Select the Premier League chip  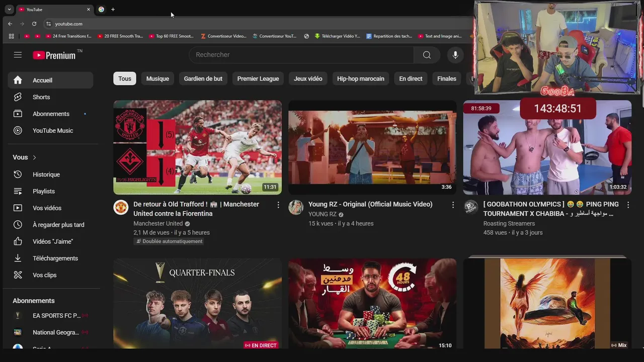click(x=258, y=78)
